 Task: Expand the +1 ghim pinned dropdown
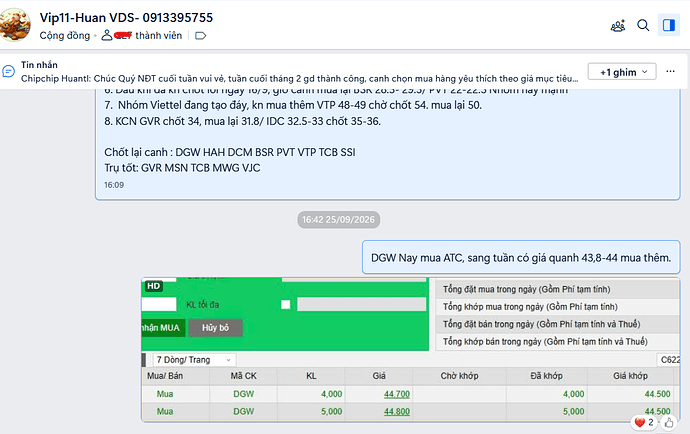(622, 72)
